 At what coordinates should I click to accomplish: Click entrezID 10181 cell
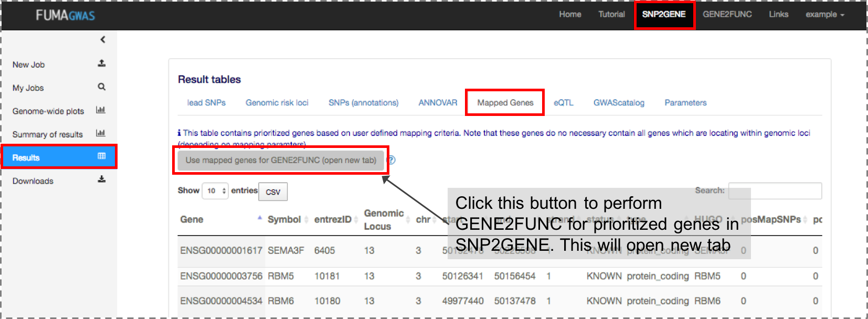[x=327, y=276]
